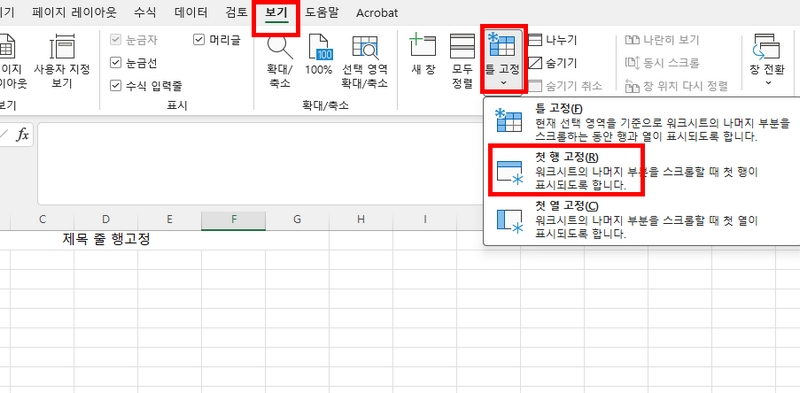Screen dimensions: 800x393
Task: Choose 첫 행 고정 from menu
Action: [566, 170]
